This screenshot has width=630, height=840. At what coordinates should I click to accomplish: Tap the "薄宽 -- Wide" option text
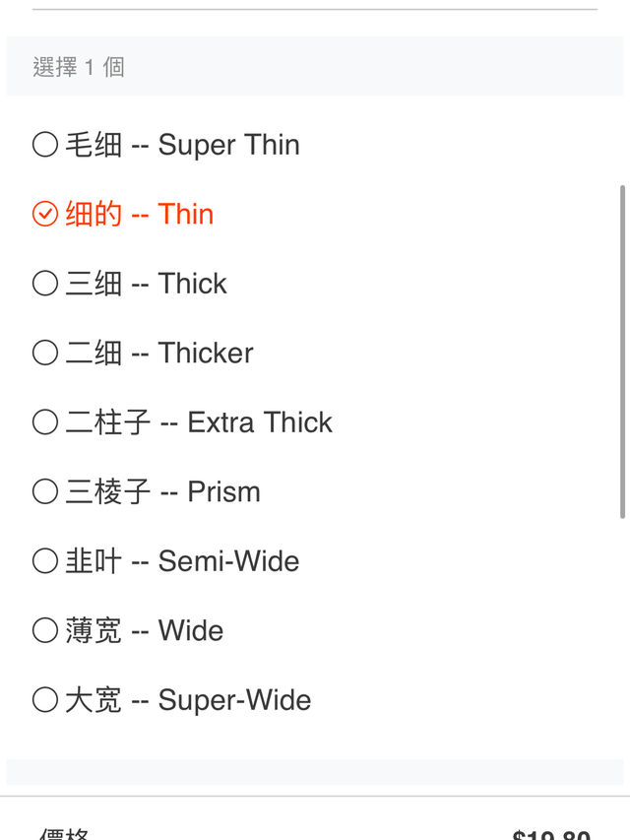144,630
